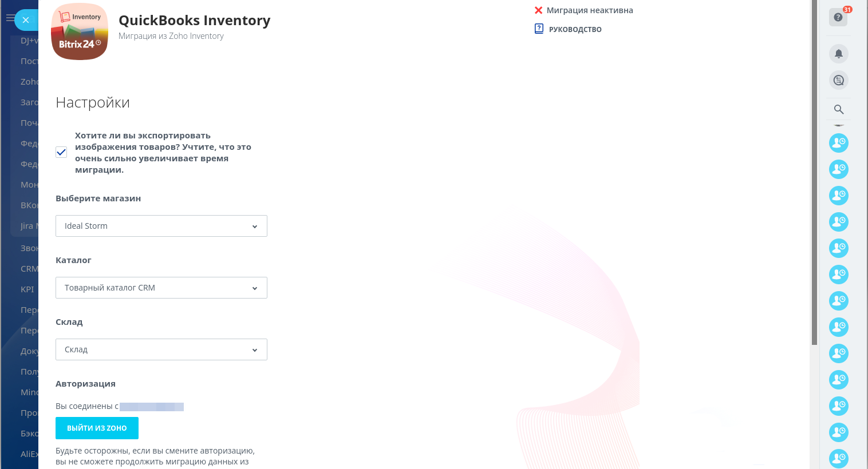Screen dimensions: 868x469
Task: Click the red X migration inactive icon
Action: (x=538, y=10)
